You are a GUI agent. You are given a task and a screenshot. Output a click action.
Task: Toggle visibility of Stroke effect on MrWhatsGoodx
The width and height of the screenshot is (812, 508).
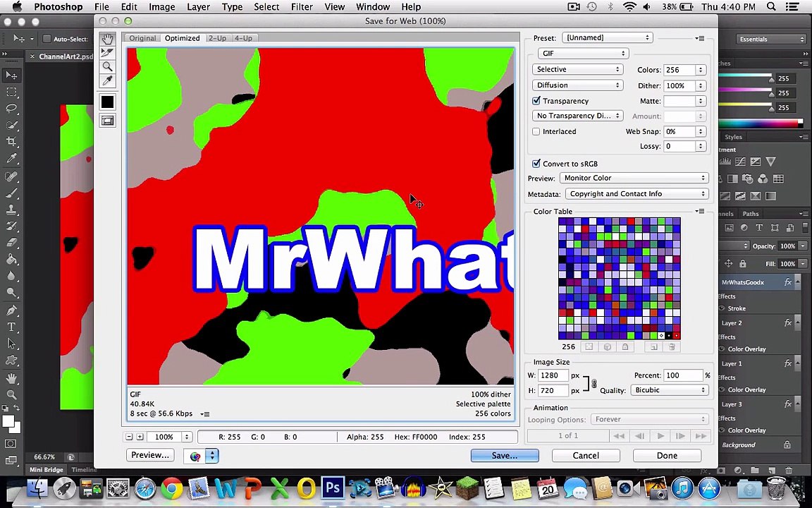722,308
